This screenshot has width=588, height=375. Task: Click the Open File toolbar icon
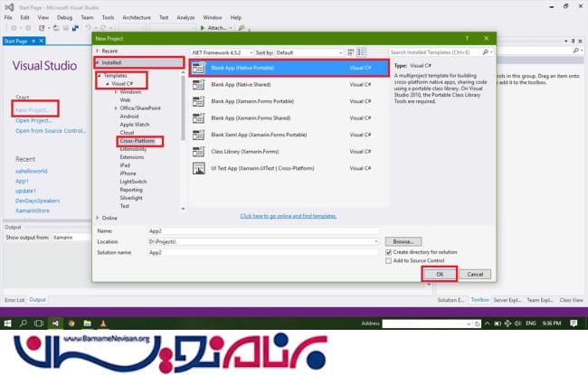[x=56, y=28]
